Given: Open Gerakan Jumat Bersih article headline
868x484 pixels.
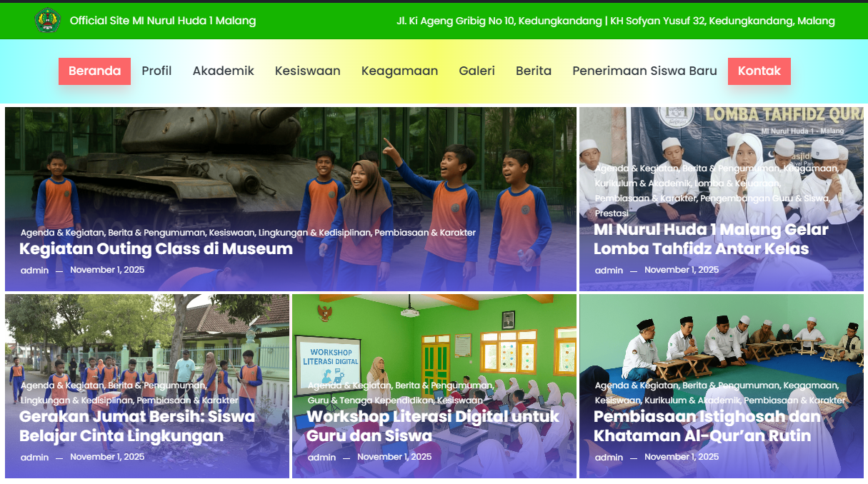Looking at the screenshot, I should point(136,426).
